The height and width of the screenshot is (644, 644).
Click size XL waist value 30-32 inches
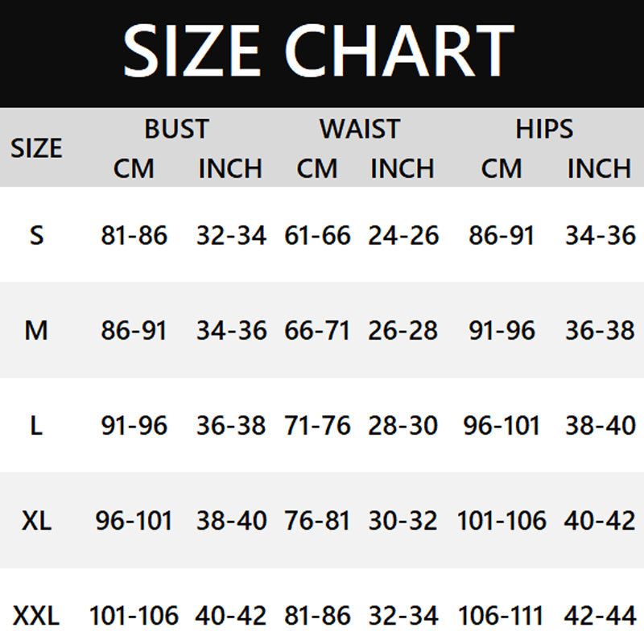tap(403, 521)
